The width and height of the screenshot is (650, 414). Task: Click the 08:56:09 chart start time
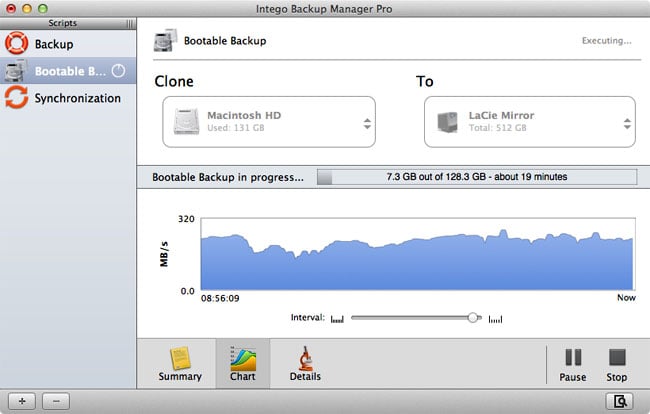(220, 298)
